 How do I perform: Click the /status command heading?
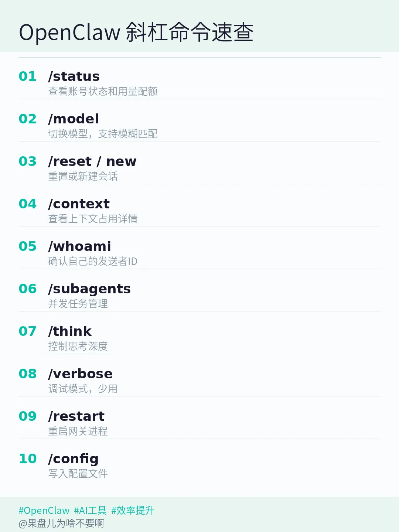74,76
